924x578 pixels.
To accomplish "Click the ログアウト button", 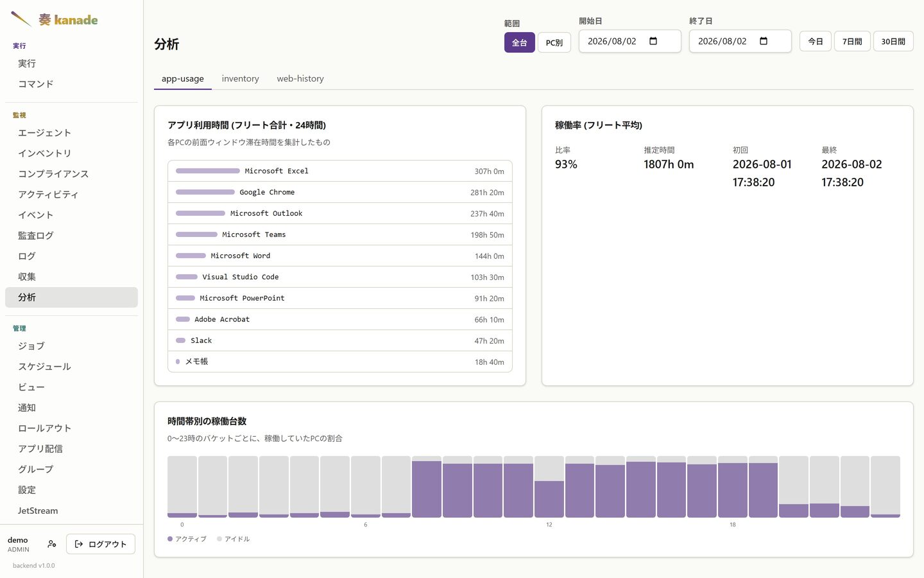I will click(101, 544).
